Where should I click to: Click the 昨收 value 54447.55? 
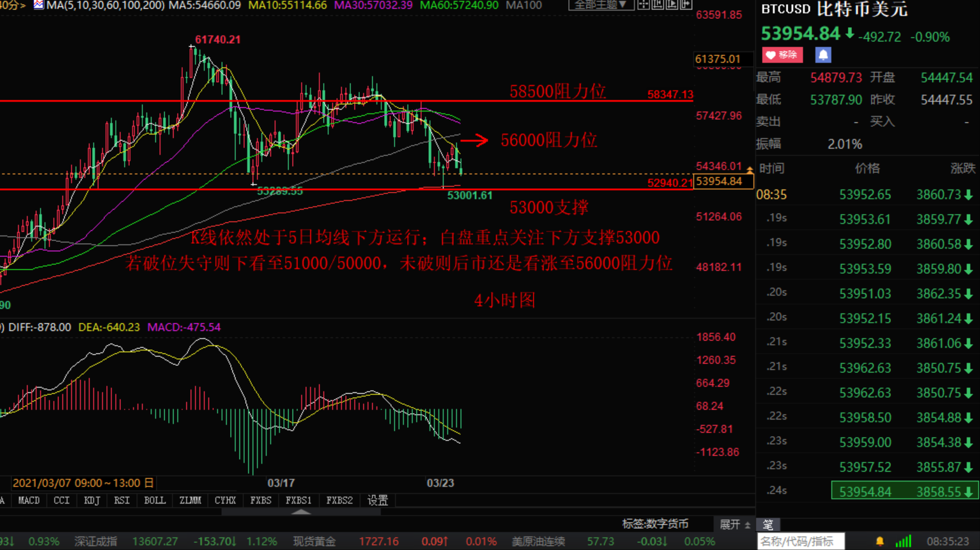946,100
